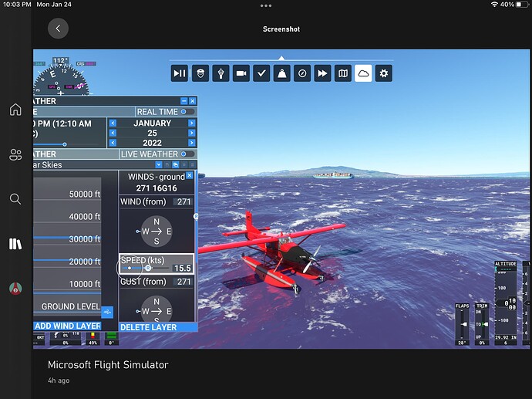Open the profile avatar in sidebar
This screenshot has height=399, width=532.
(x=15, y=289)
